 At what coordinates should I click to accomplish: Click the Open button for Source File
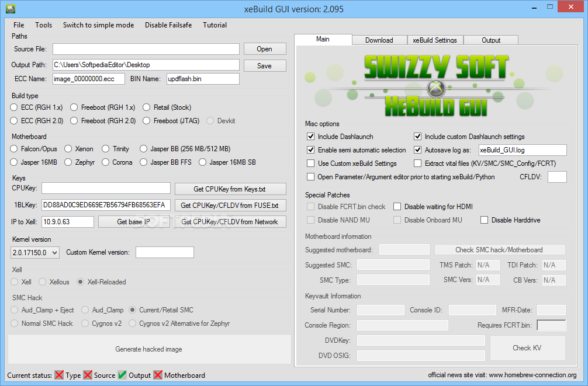(265, 49)
